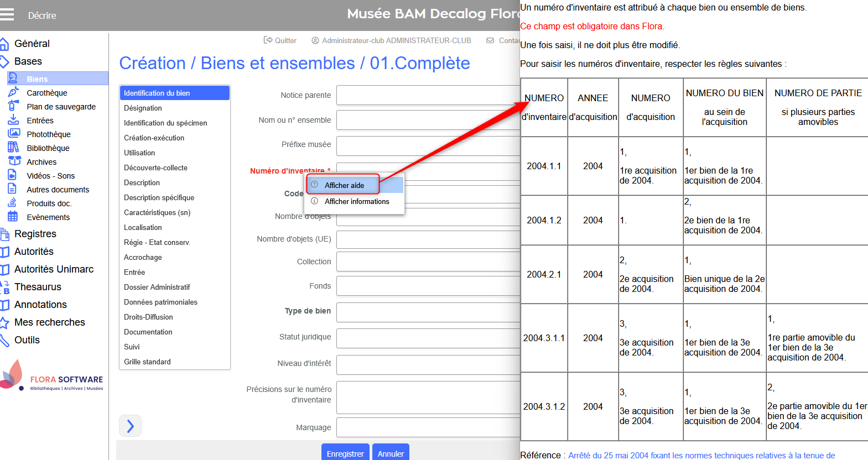Open the Administrateur-club user account

tap(391, 40)
